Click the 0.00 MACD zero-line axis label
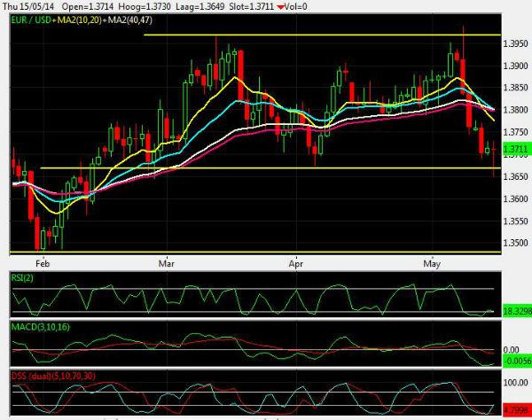Screen dimensions: 532x420 511,350
